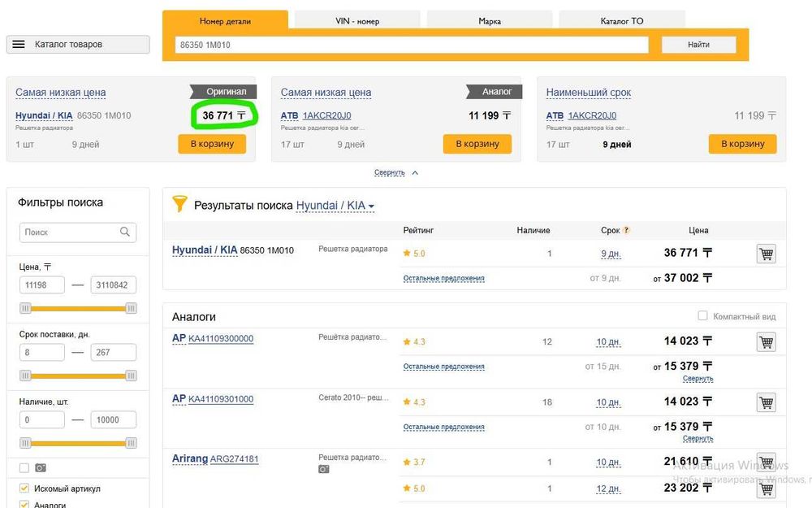Expand Остальные предложения for Hyundai row

click(443, 278)
